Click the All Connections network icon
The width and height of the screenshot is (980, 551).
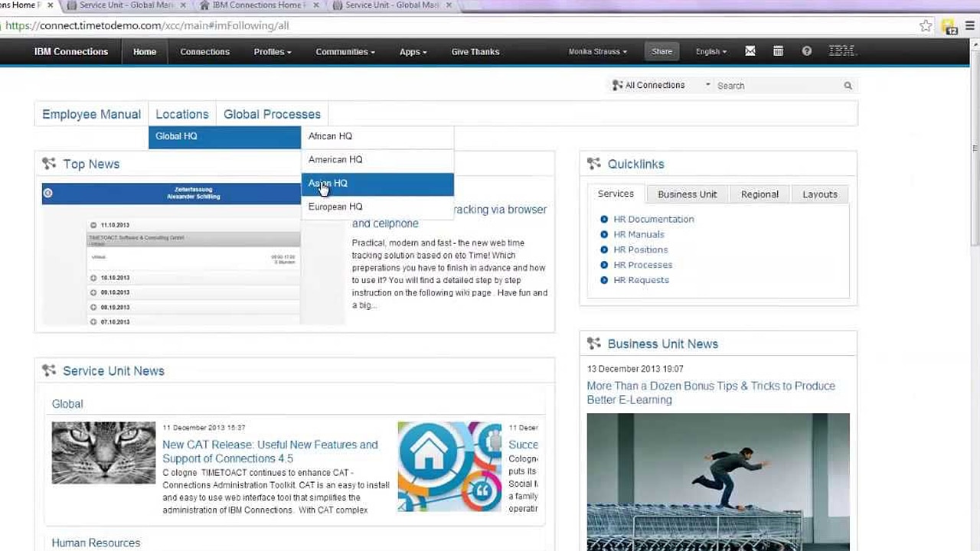617,85
